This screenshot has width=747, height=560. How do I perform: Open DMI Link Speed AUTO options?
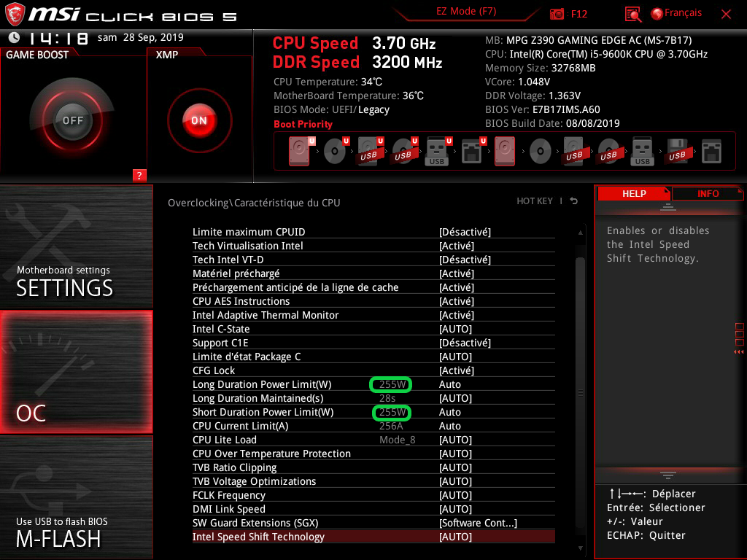[x=455, y=508]
